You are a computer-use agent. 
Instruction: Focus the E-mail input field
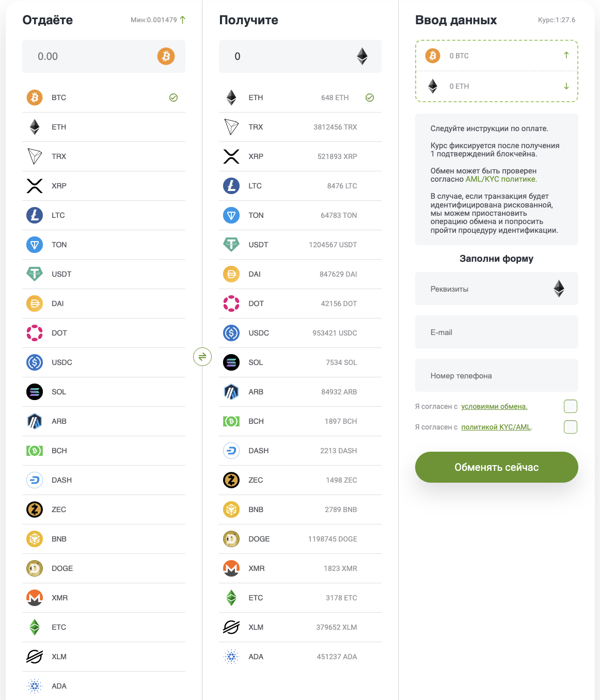coord(496,332)
